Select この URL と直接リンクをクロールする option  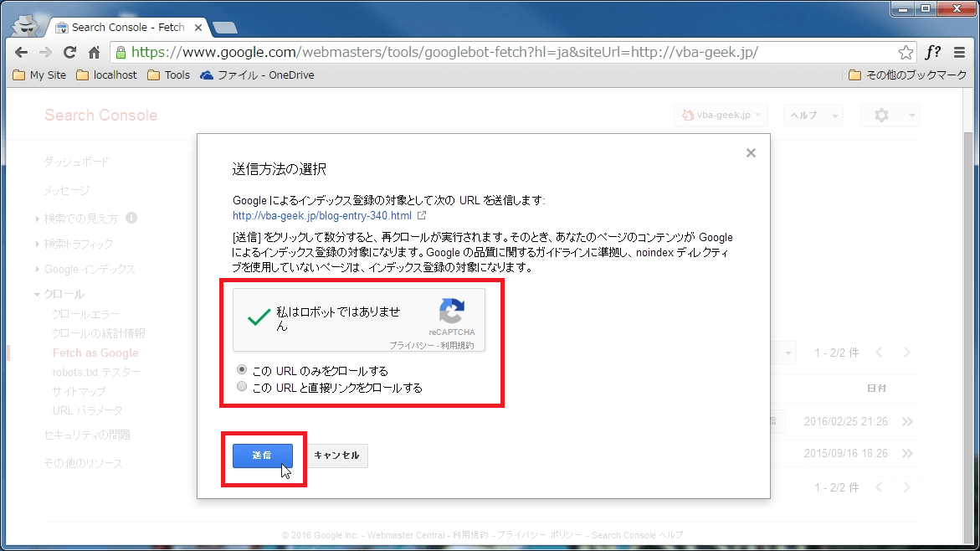(242, 386)
